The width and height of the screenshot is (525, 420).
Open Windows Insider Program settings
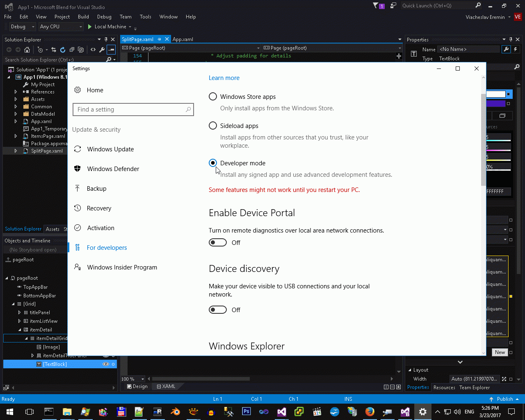(x=122, y=267)
